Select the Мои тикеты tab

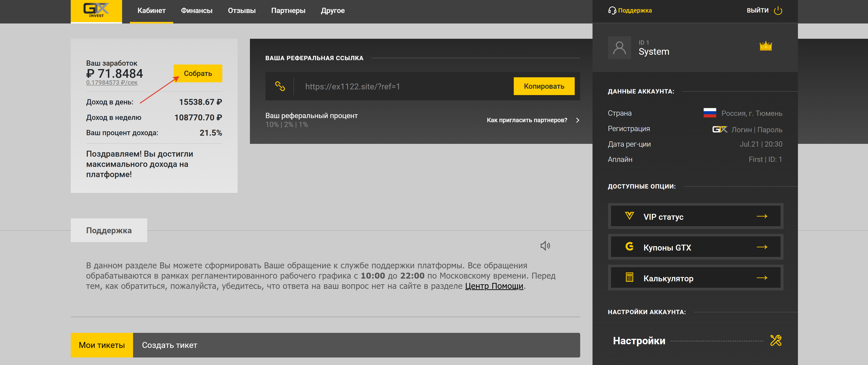[x=102, y=345]
